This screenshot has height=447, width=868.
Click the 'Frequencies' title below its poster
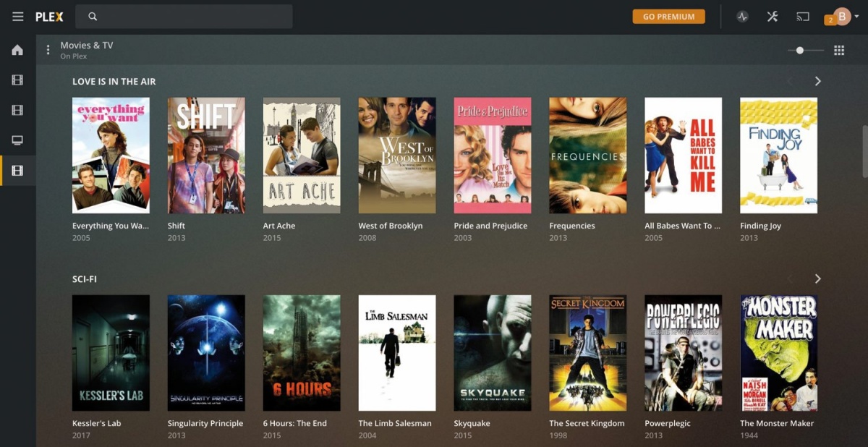coord(572,226)
